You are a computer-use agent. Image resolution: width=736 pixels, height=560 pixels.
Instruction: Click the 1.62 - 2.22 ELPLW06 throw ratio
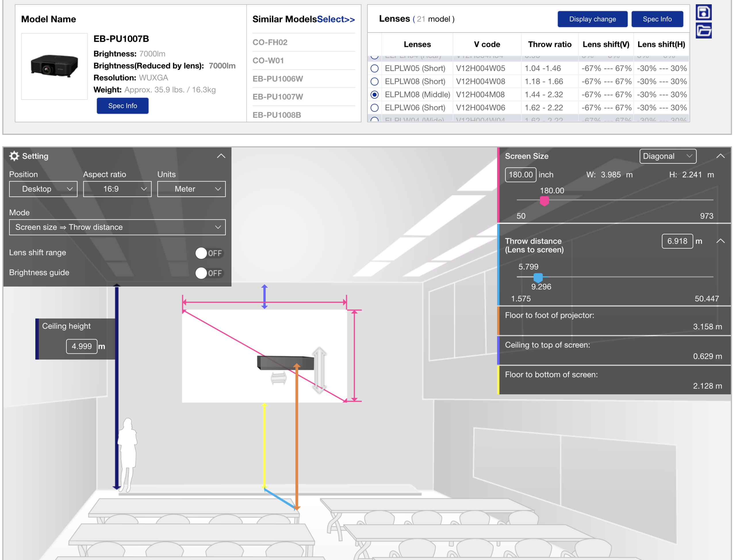[543, 108]
